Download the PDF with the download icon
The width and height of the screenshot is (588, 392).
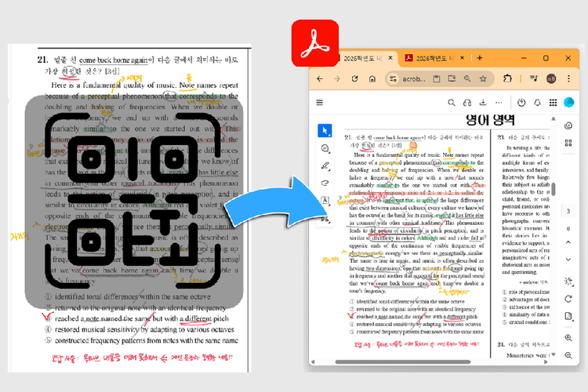[x=483, y=103]
